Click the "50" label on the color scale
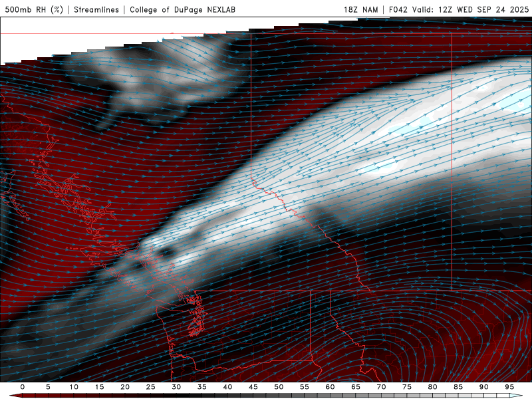The image size is (532, 399). (279, 387)
